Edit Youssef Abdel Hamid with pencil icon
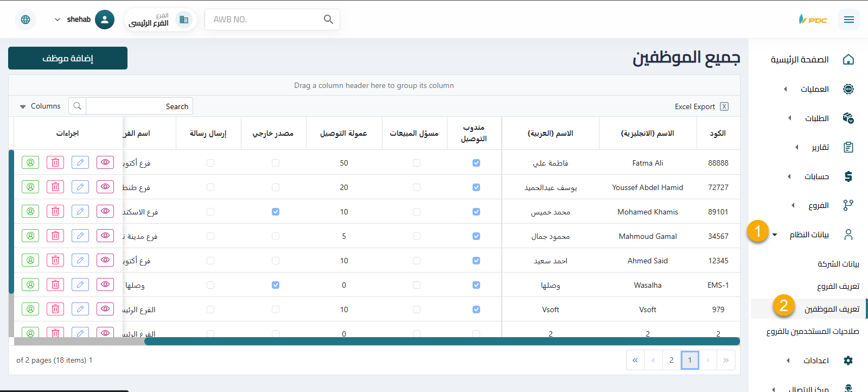868x392 pixels. click(x=80, y=187)
